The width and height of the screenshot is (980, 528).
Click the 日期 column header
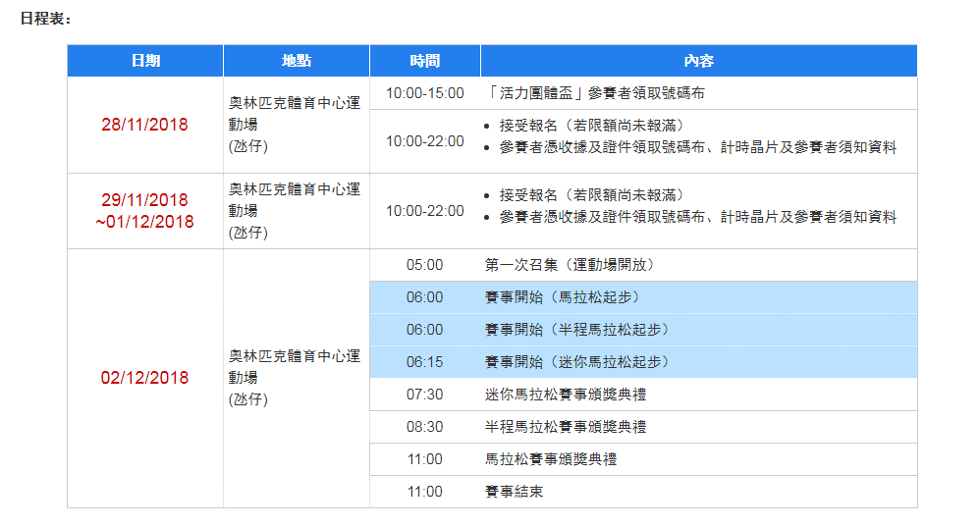[x=145, y=61]
